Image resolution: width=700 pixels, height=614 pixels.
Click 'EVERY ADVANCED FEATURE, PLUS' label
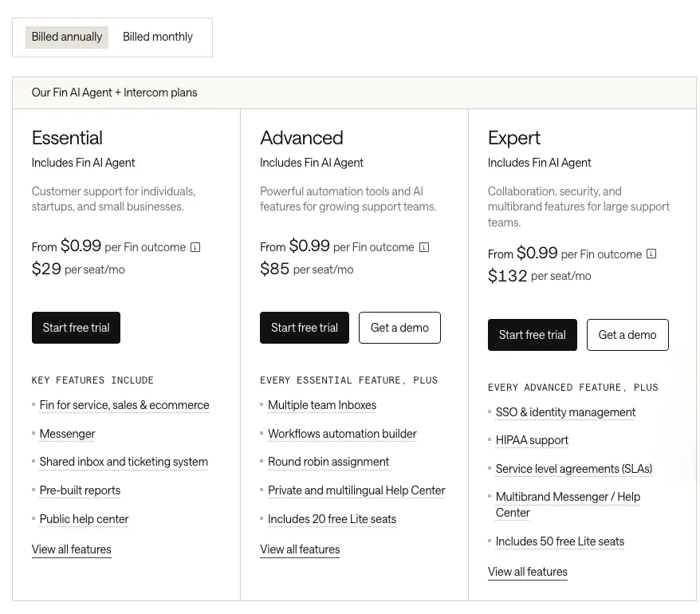(x=572, y=388)
